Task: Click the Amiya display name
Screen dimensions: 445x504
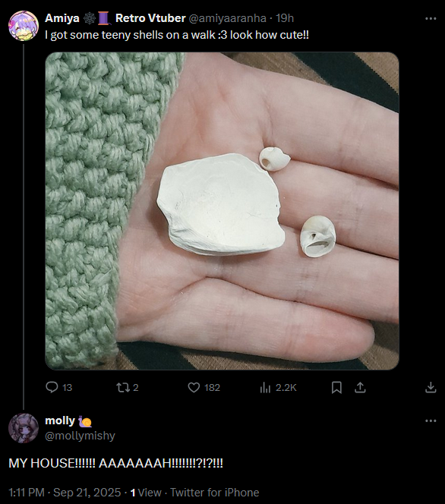Action: pyautogui.click(x=62, y=18)
